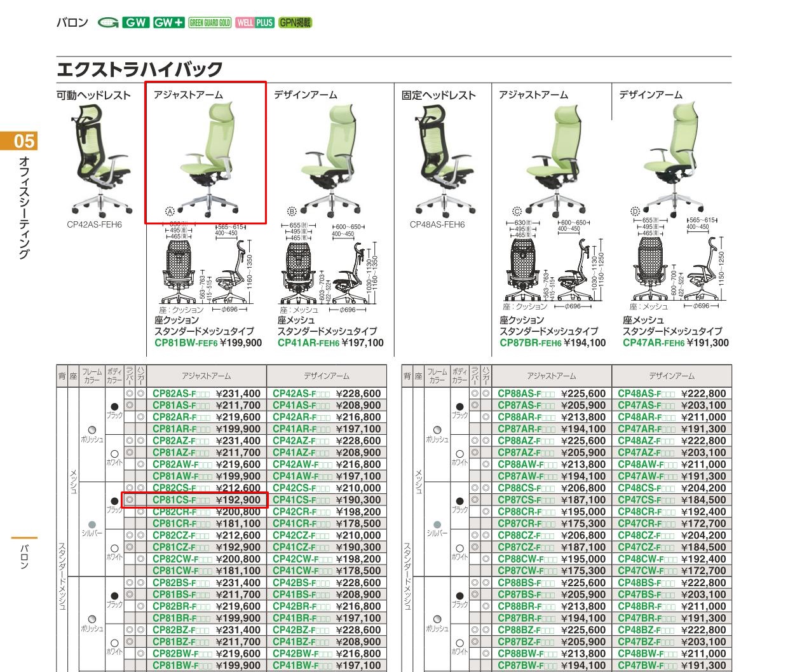Open the orange 05 section tab
Image resolution: width=788 pixels, height=672 pixels.
pos(19,141)
